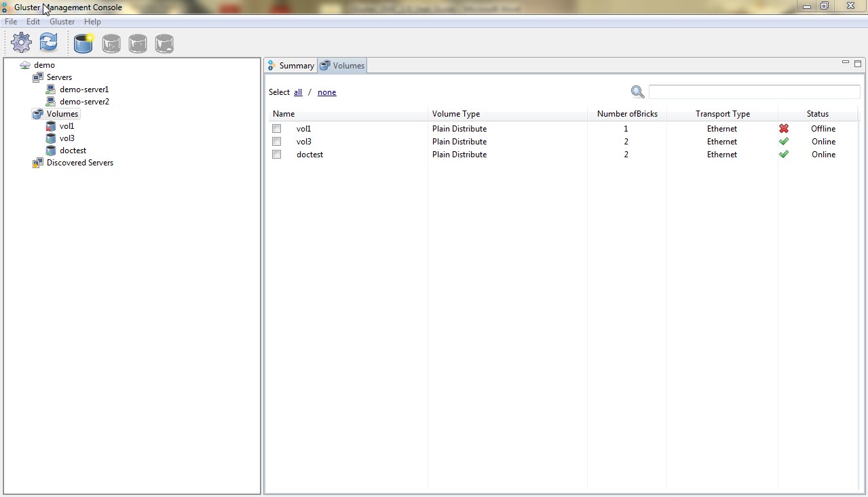Click the 'none' selection link
868x497 pixels.
pyautogui.click(x=326, y=92)
